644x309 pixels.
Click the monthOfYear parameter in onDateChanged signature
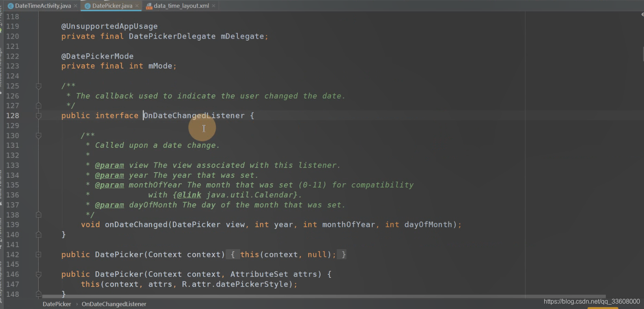pos(349,225)
